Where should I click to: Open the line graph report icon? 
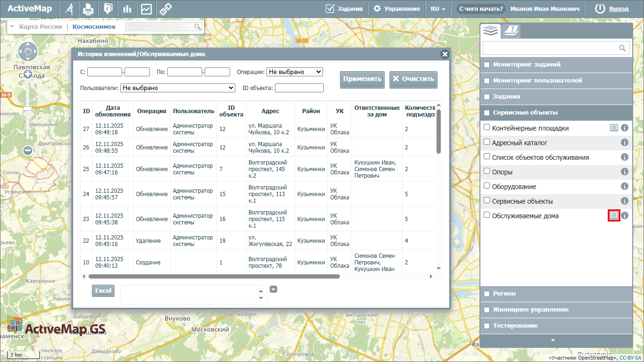coord(146,8)
